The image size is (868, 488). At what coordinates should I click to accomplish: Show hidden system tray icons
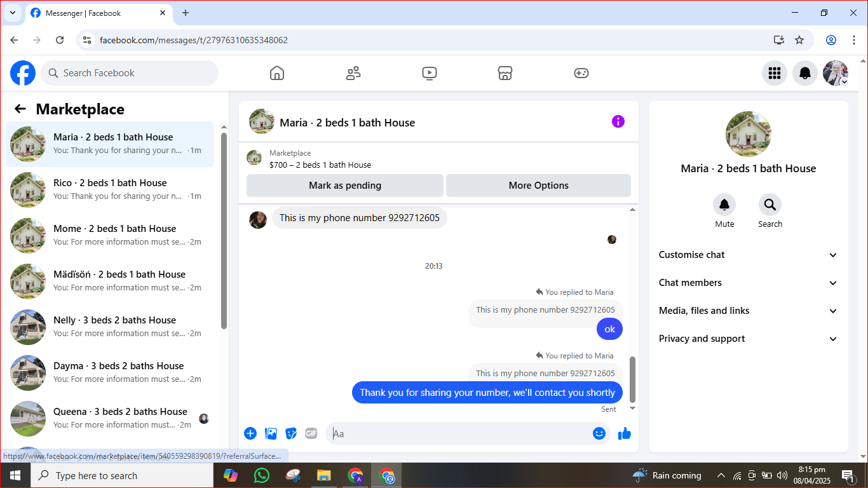721,475
